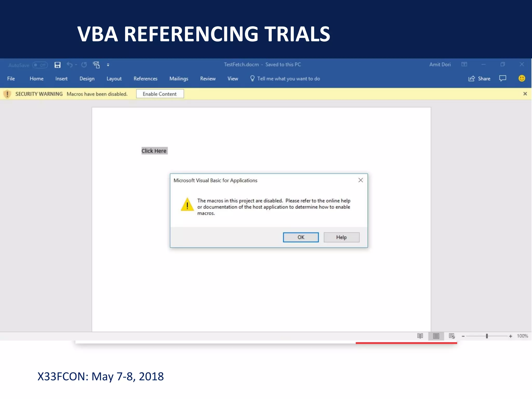The width and height of the screenshot is (532, 399).
Task: Open the File tab
Action: tap(11, 79)
